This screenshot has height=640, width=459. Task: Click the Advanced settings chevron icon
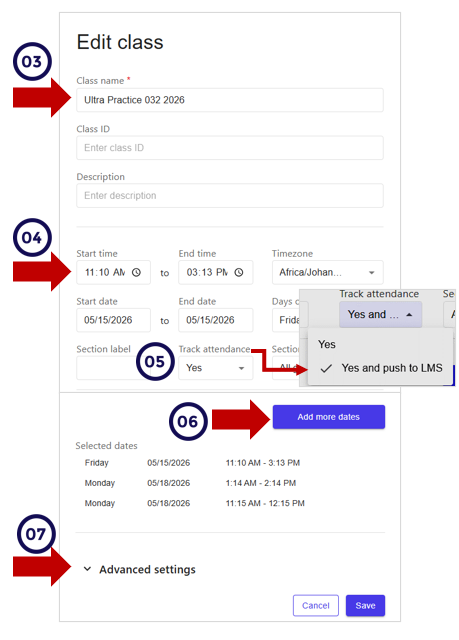pos(87,569)
